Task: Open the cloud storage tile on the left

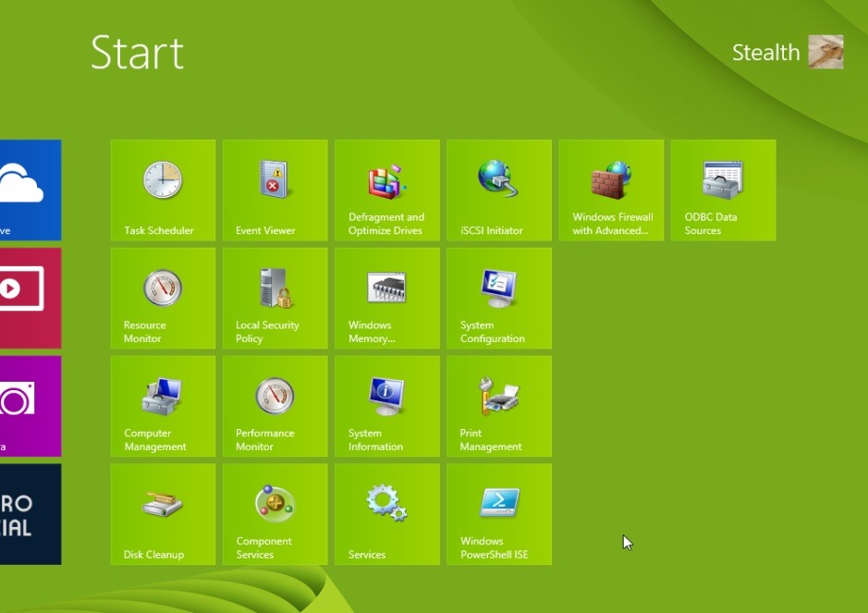Action: click(x=28, y=190)
